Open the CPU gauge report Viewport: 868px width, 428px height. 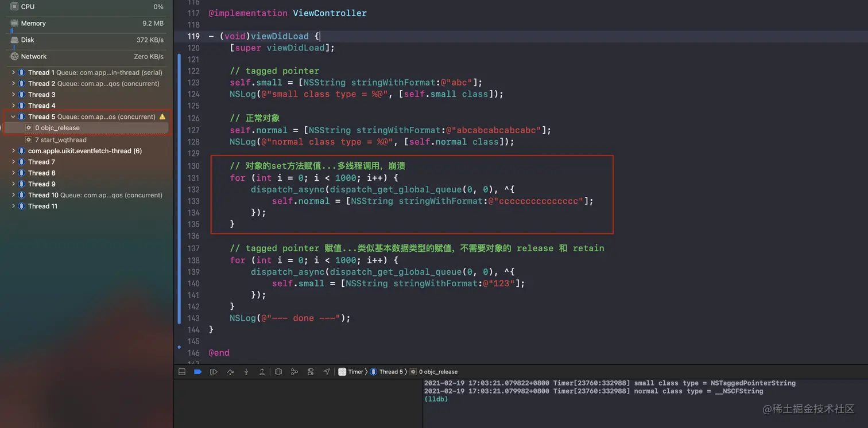point(87,7)
